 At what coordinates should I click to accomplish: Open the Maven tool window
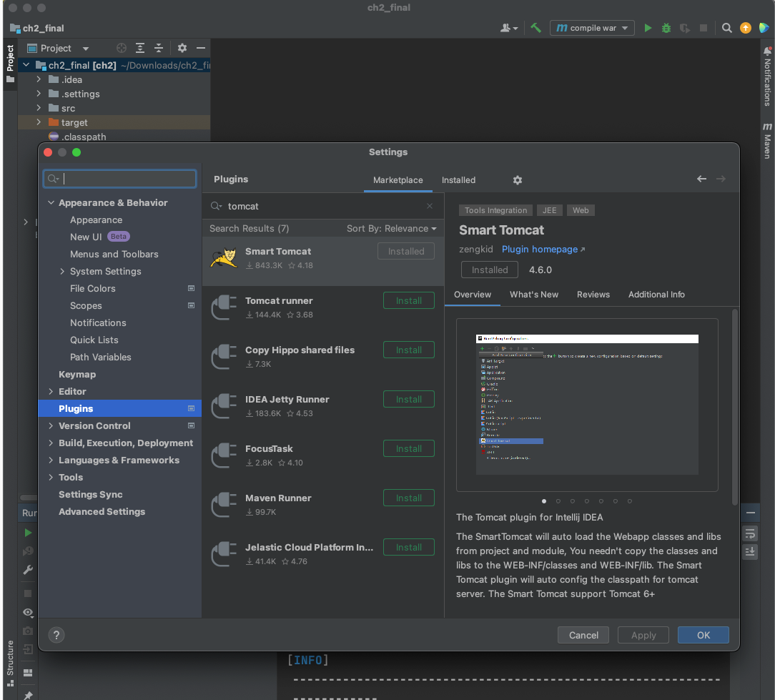point(767,141)
